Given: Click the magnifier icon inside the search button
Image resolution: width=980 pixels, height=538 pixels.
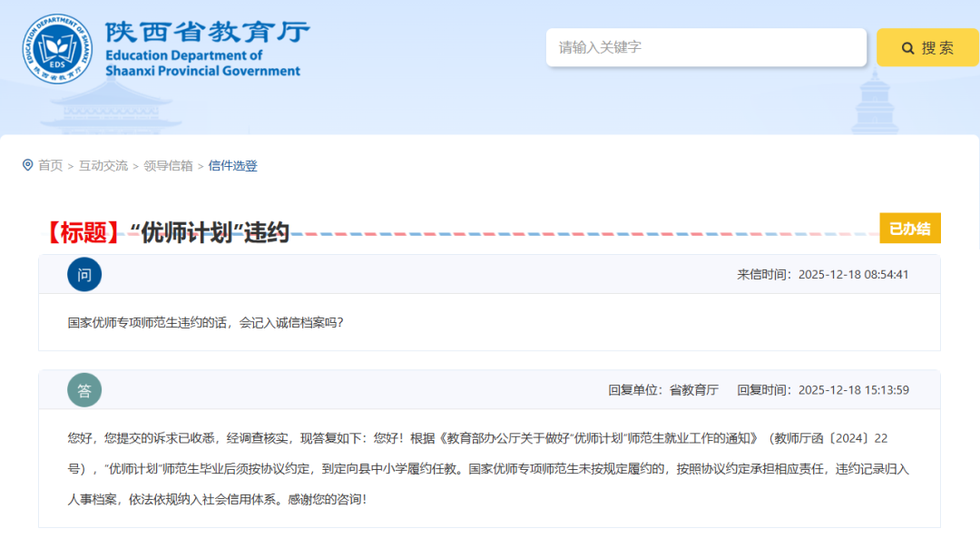Looking at the screenshot, I should point(907,47).
